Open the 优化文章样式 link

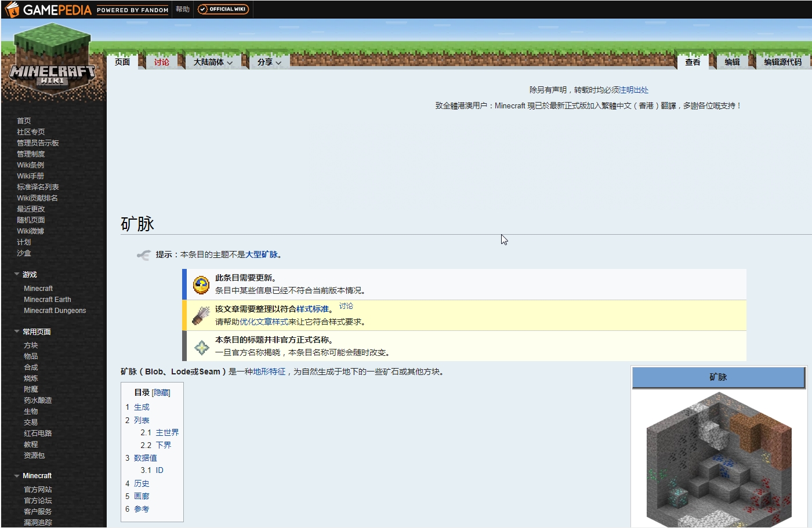pyautogui.click(x=264, y=322)
